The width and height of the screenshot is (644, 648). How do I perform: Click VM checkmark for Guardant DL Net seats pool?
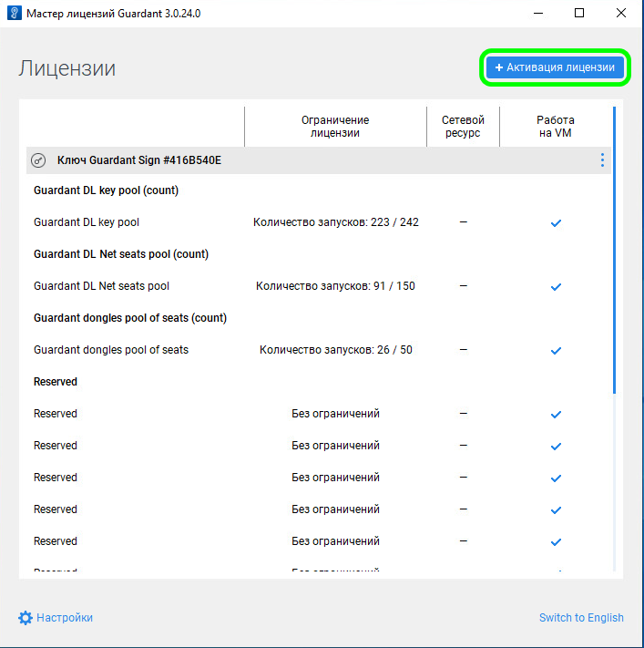click(x=556, y=287)
